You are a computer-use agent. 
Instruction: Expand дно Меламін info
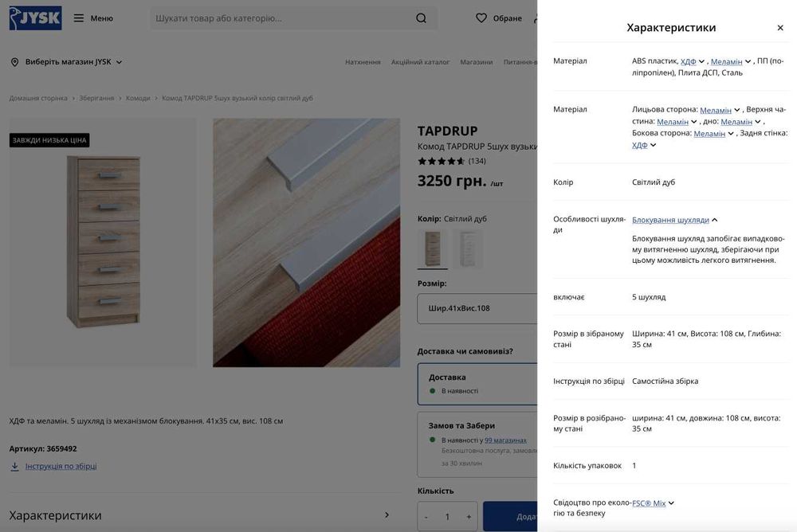[740, 122]
